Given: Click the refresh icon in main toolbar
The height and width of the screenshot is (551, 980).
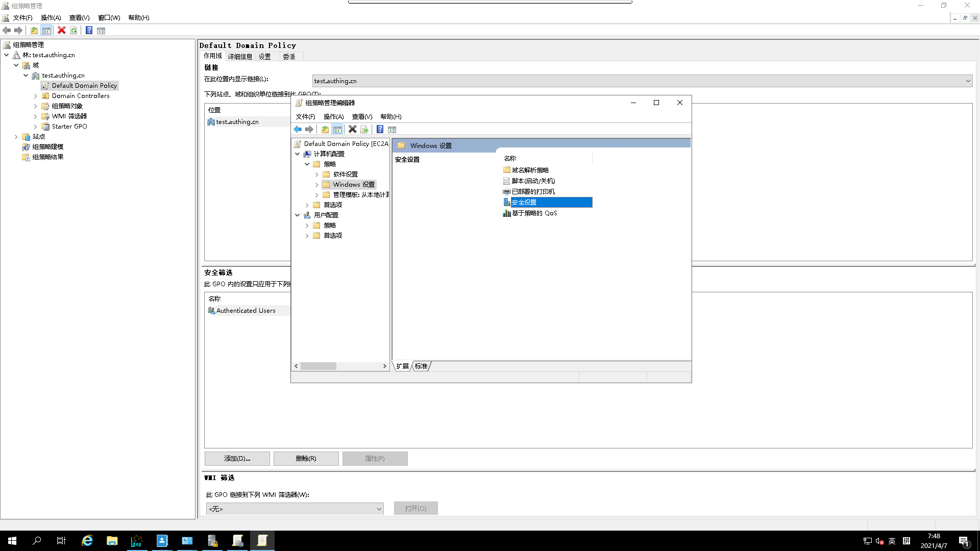Looking at the screenshot, I should pos(74,31).
